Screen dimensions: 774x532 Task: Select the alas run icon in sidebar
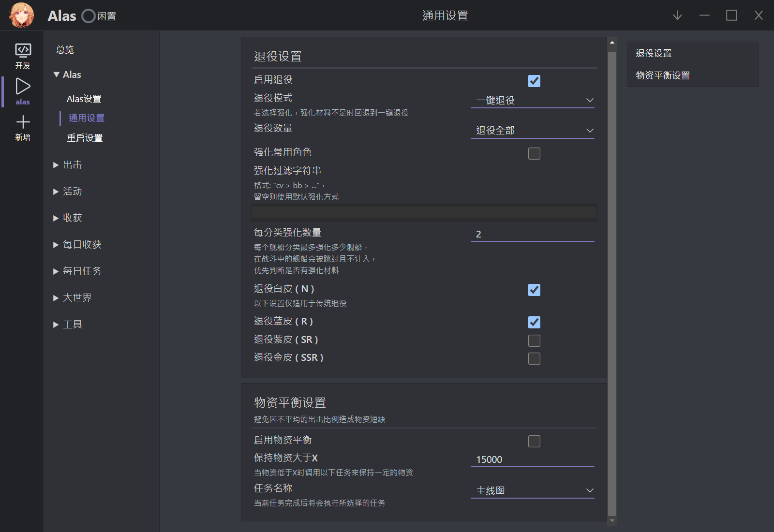(22, 89)
